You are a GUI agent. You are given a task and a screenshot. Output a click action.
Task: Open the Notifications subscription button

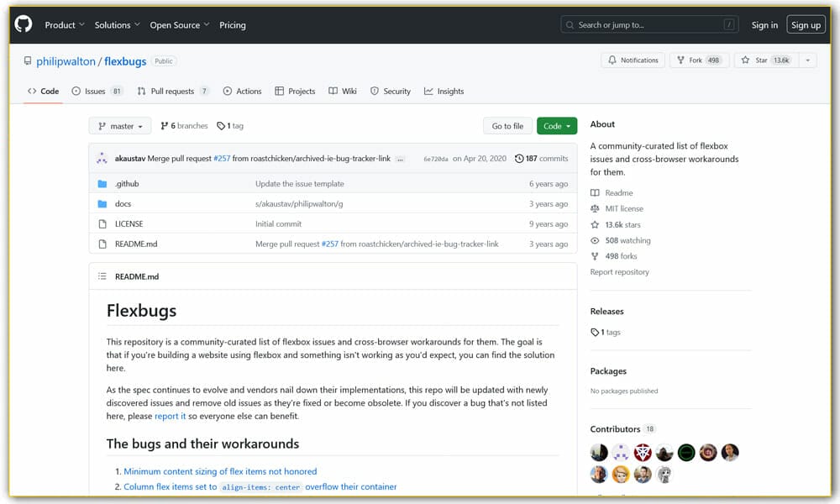[x=633, y=60]
